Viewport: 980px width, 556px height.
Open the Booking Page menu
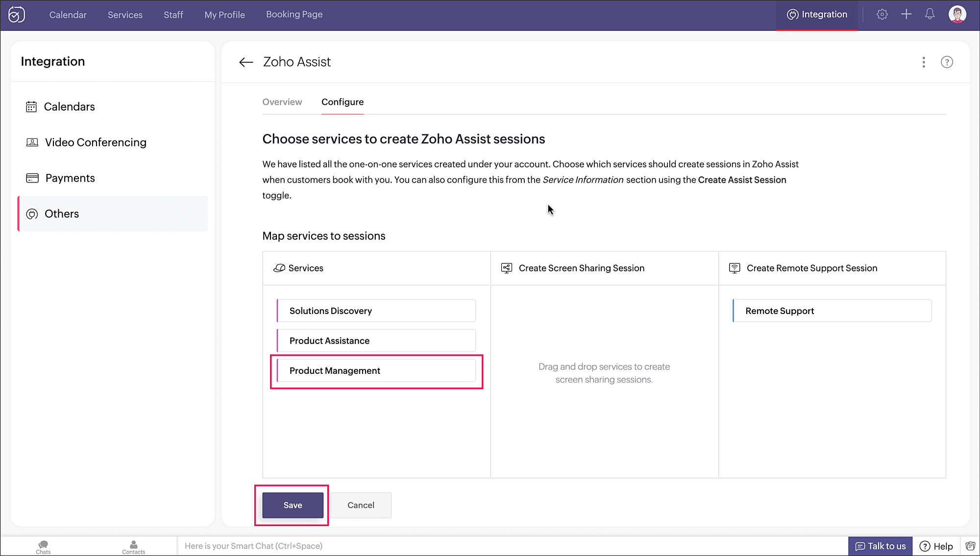point(294,14)
